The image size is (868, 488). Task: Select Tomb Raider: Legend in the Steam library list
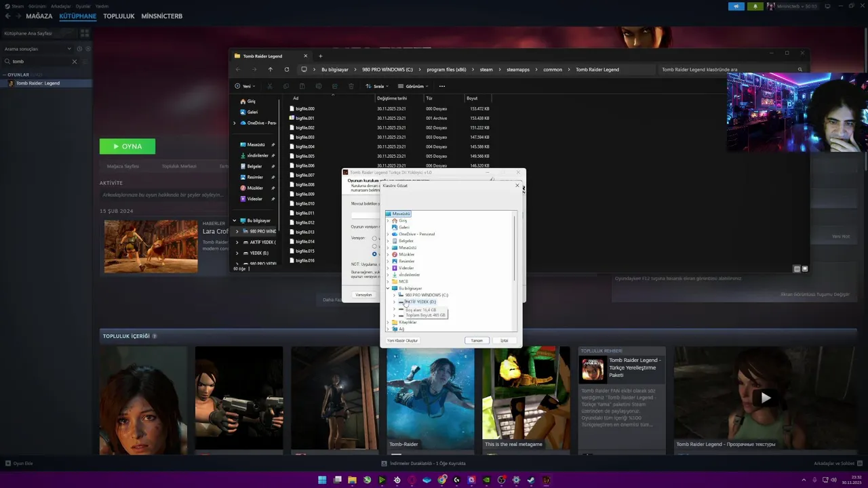[46, 83]
